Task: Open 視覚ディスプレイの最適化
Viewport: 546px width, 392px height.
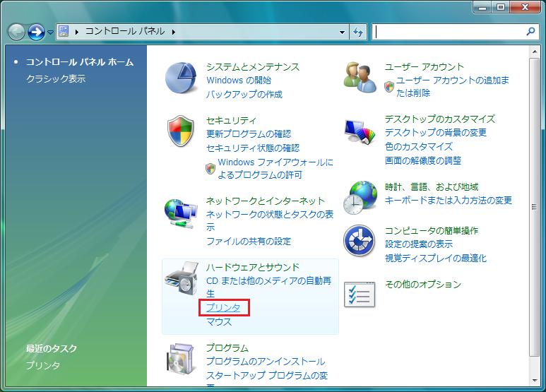Action: 436,258
